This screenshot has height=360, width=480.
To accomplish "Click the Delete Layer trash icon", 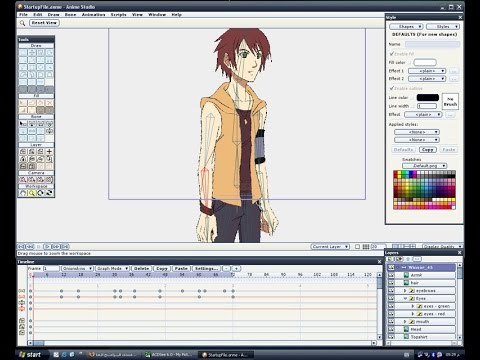I will 408,259.
